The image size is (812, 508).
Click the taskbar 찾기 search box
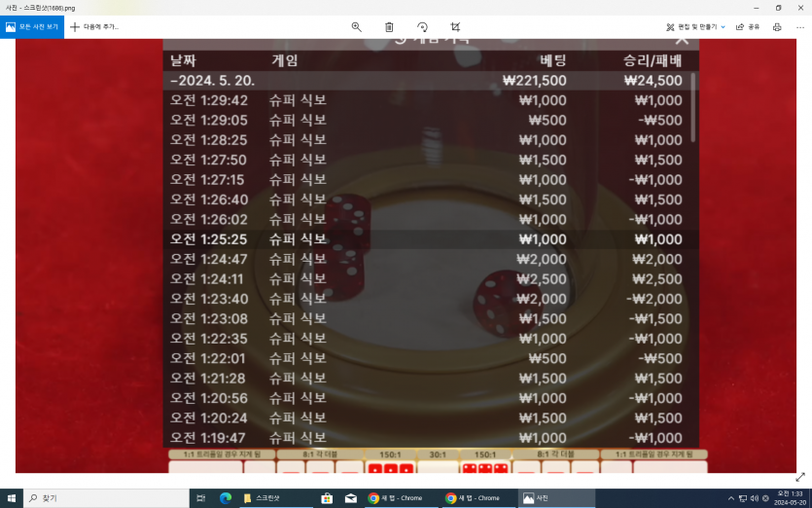pos(106,498)
